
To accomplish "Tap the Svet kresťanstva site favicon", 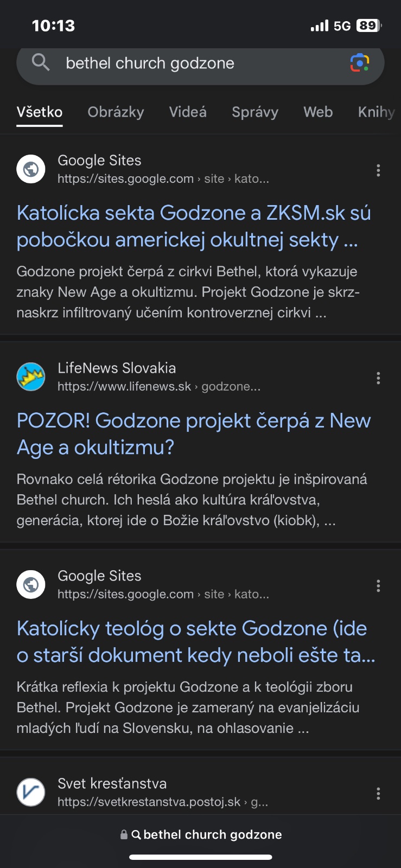I will click(x=31, y=793).
